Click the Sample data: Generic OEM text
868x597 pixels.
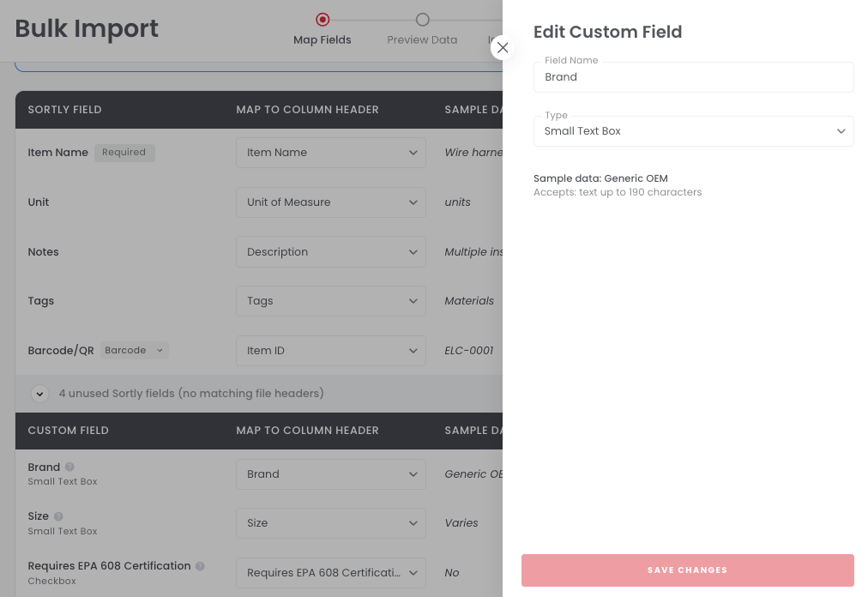[x=600, y=178]
